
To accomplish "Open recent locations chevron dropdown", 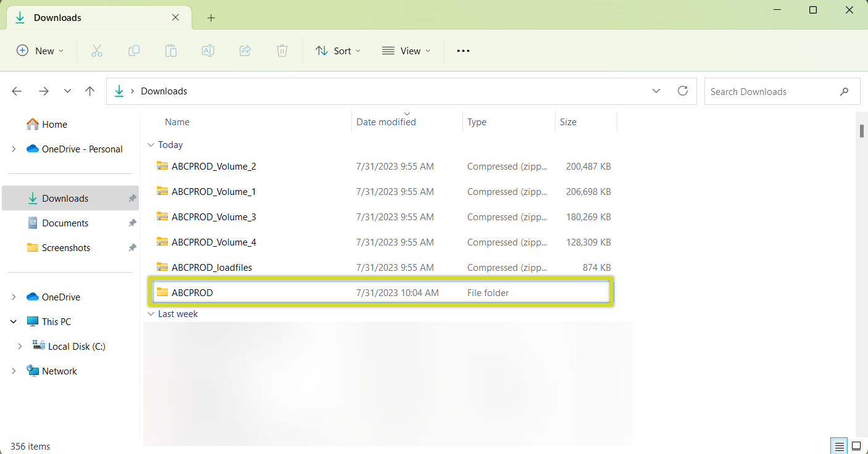I will [67, 91].
